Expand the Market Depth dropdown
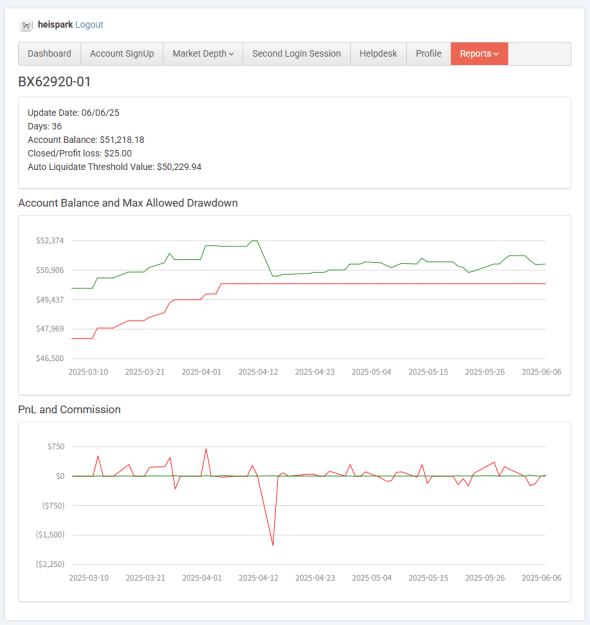This screenshot has height=625, width=590. tap(203, 54)
